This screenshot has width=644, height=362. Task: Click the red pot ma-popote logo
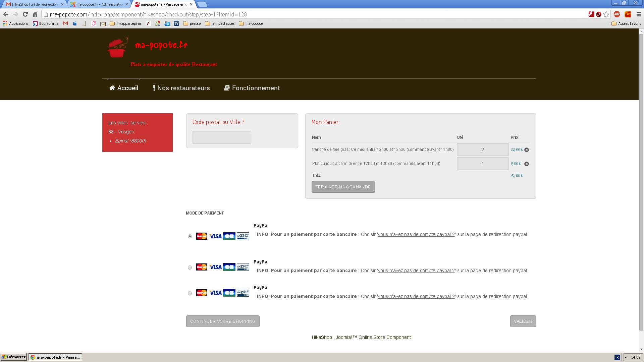(118, 48)
